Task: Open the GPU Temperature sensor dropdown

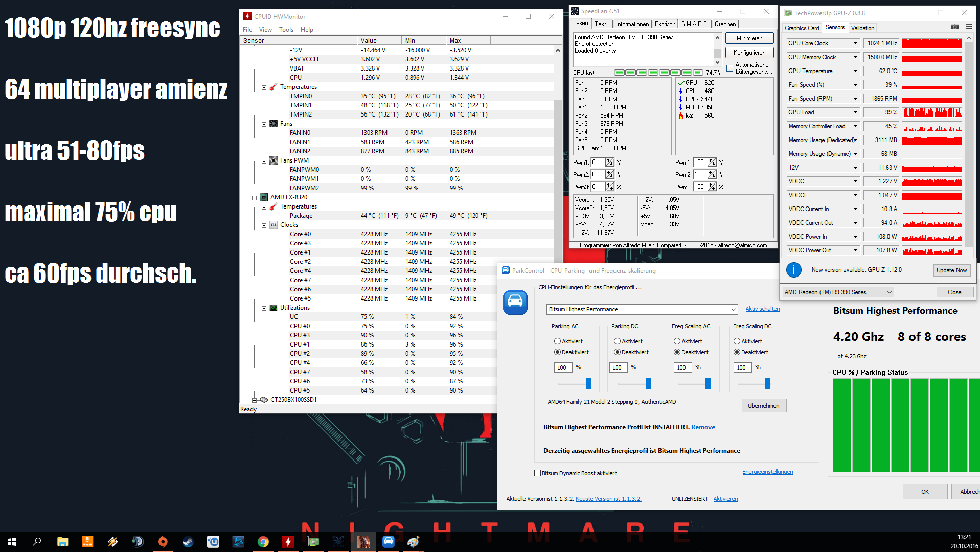Action: tap(855, 71)
